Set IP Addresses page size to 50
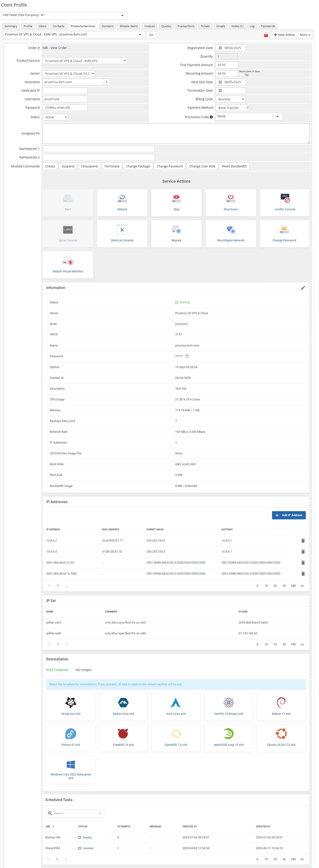 (x=284, y=586)
